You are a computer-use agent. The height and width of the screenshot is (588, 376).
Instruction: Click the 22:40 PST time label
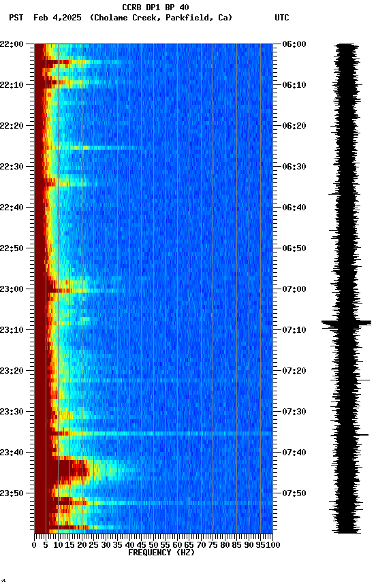[x=12, y=208]
